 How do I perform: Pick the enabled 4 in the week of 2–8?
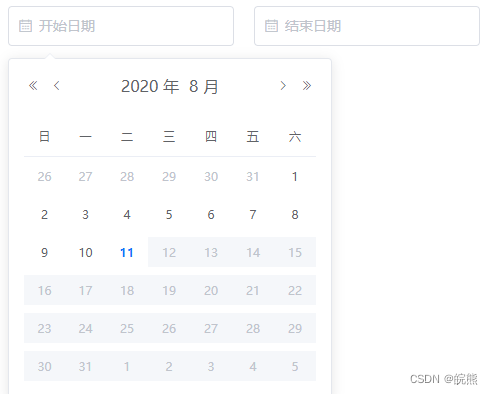(127, 214)
